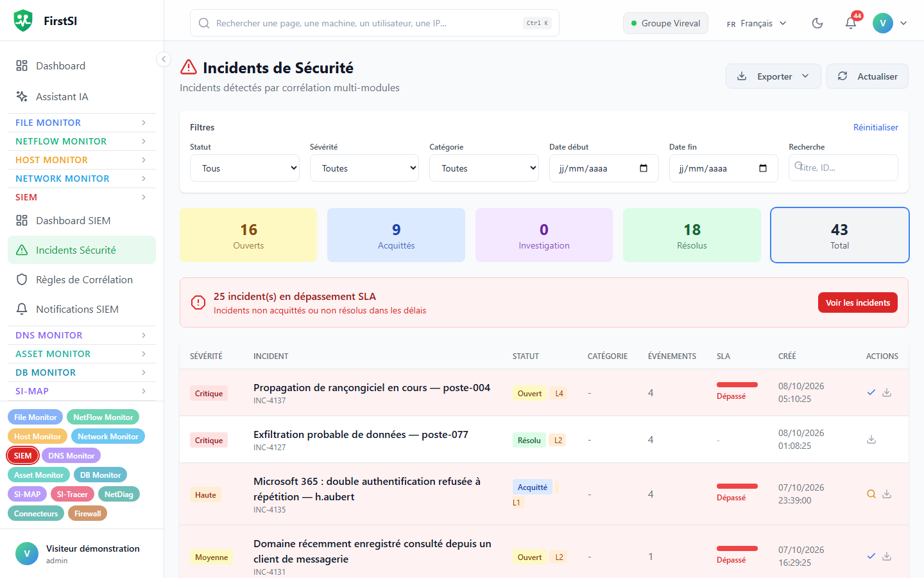
Task: Focus the global search bar
Action: (375, 23)
